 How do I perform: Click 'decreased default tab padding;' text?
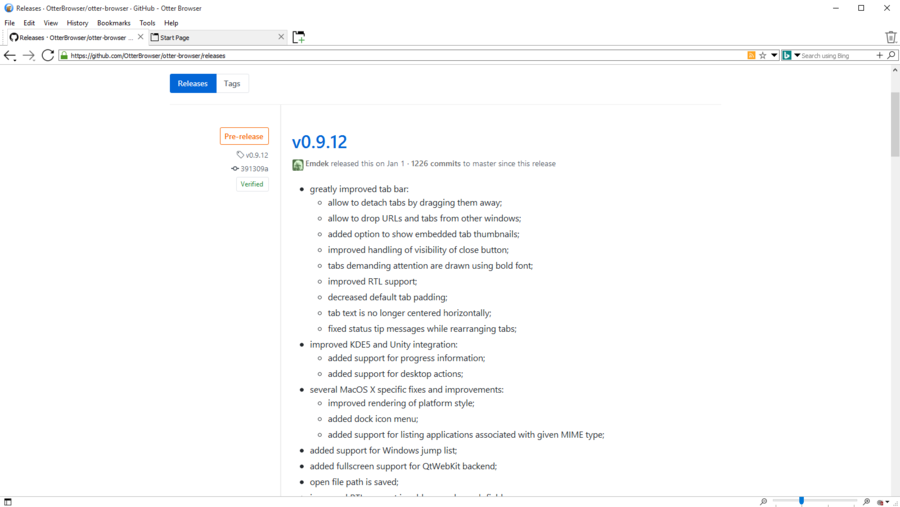click(x=387, y=297)
